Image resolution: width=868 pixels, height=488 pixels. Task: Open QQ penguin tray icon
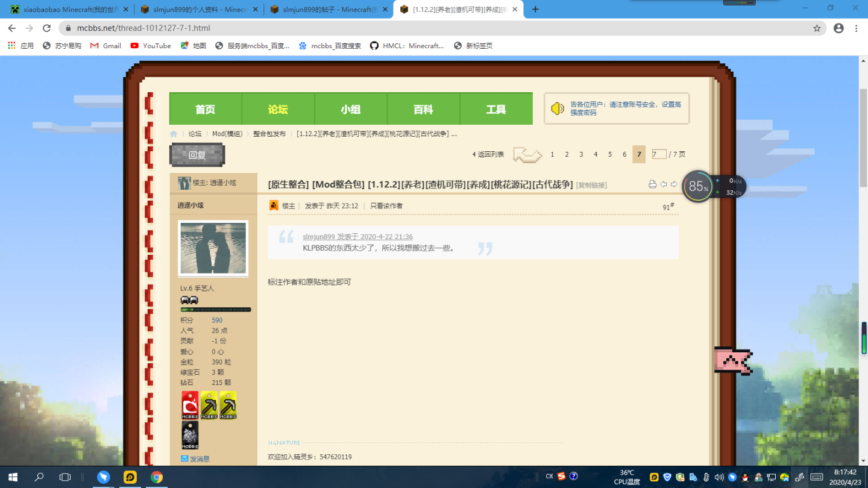[745, 477]
